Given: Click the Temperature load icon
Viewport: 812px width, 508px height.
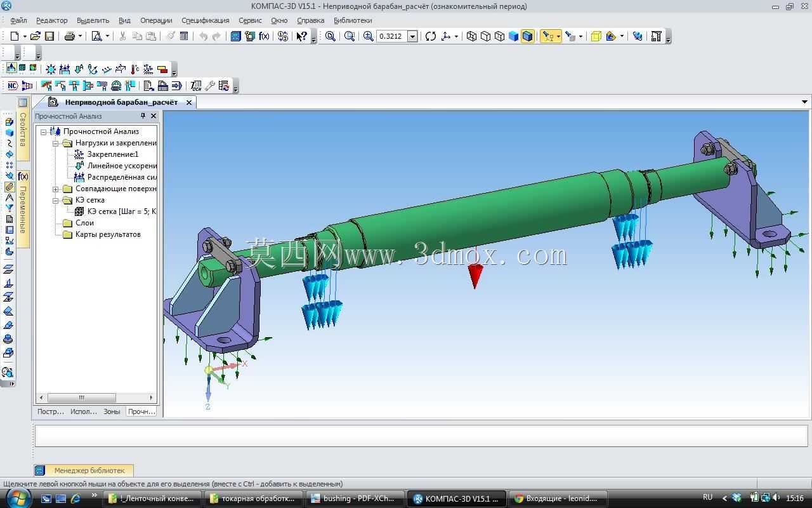Looking at the screenshot, I should click(x=134, y=69).
